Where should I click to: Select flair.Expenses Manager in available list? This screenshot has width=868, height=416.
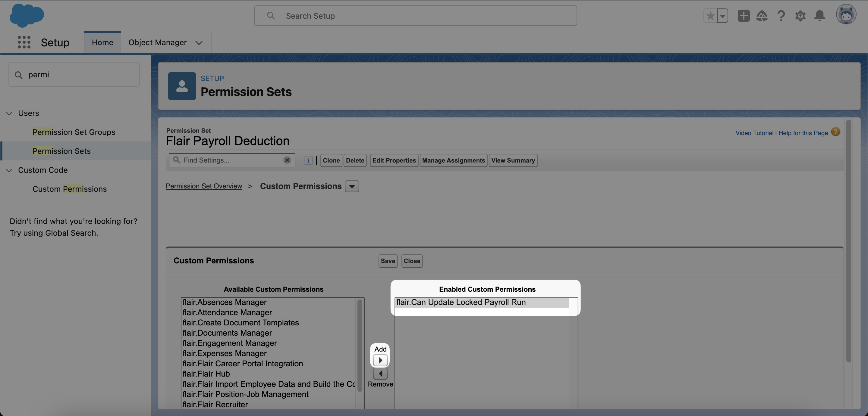pyautogui.click(x=225, y=353)
